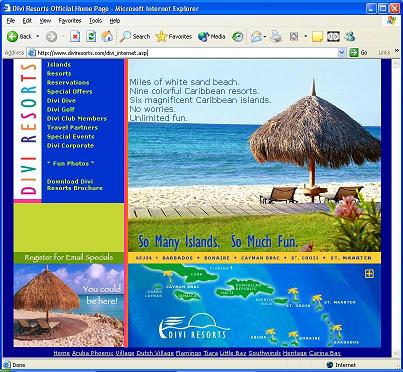Click the Go button beside address bar
The image size is (403, 372).
tap(358, 53)
